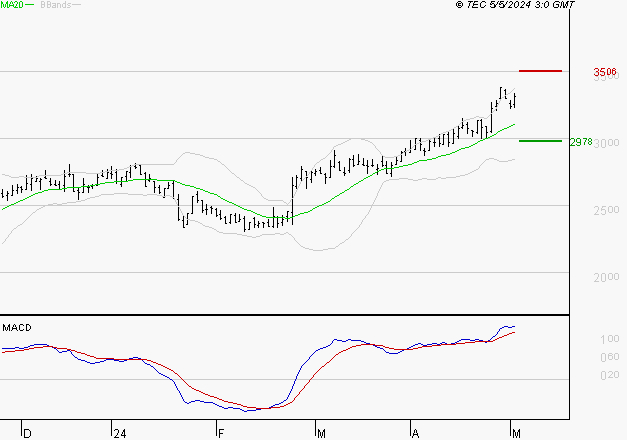
Task: Click the TEC 5/5/2024 copyright text
Action: (515, 5)
